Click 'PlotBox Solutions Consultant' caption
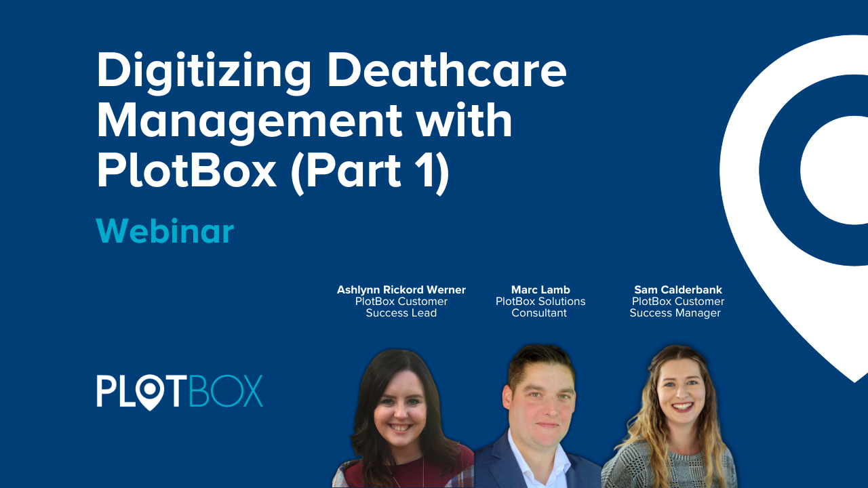 click(540, 307)
